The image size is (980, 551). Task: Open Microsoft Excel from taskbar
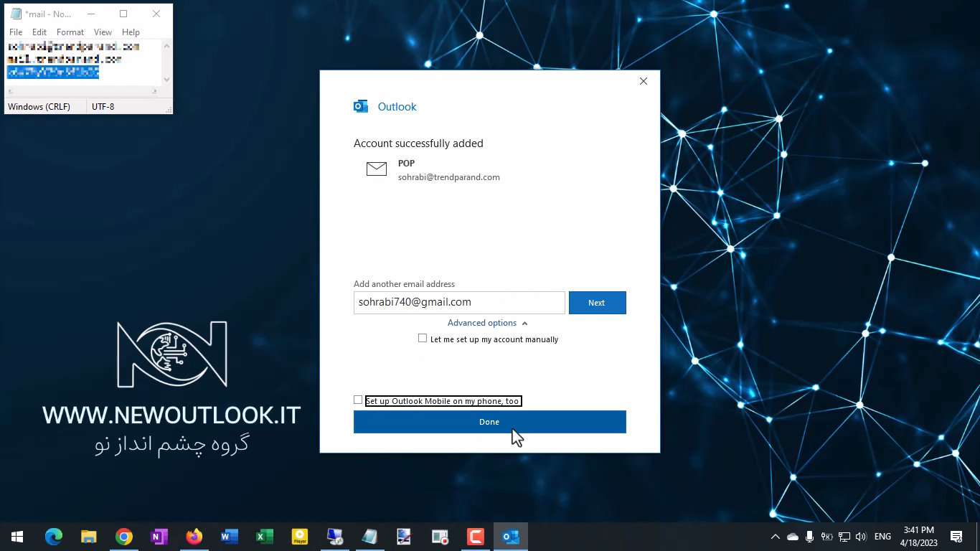[264, 537]
